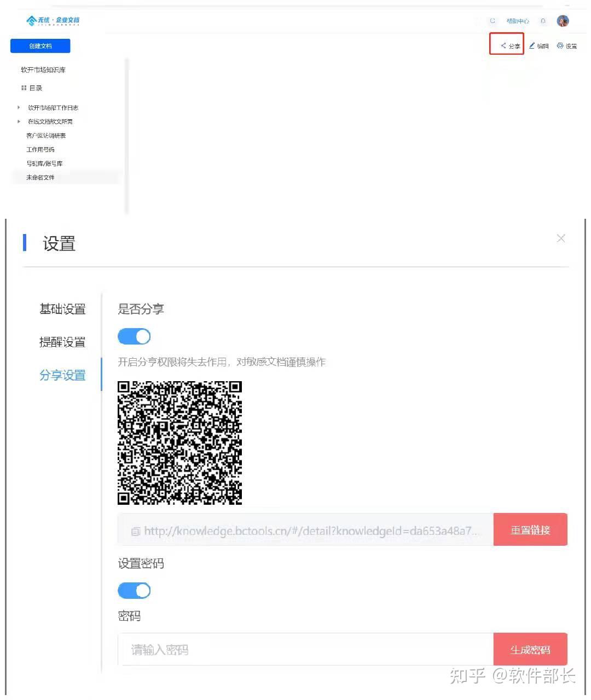Toggle the 设置密码 switch
The height and width of the screenshot is (700, 591).
[x=134, y=591]
